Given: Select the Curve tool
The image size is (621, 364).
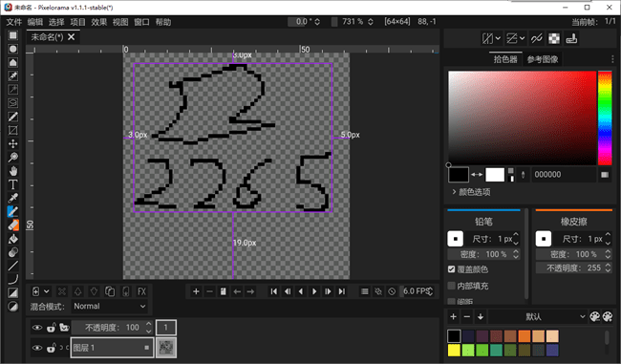Looking at the screenshot, I should coord(12,279).
